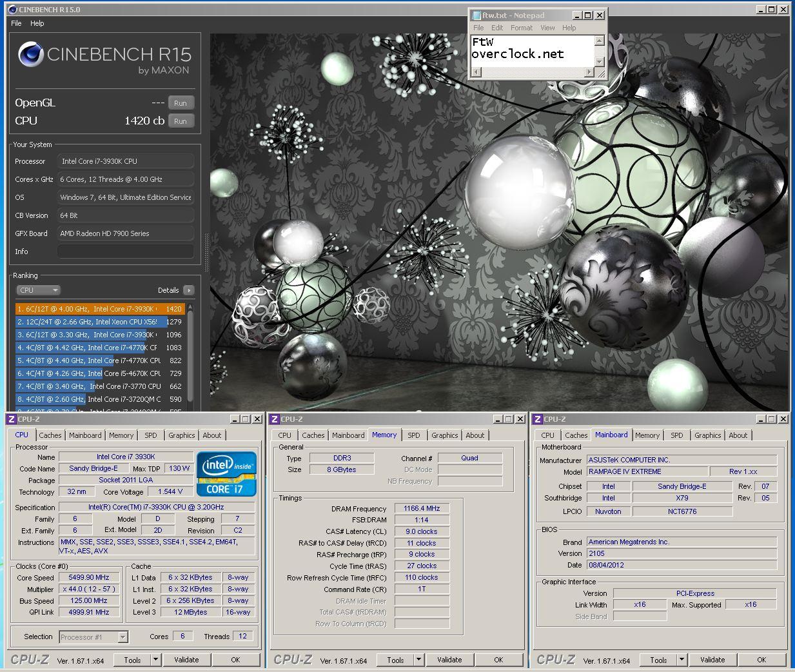
Task: Switch to About tab in right CPU-Z window
Action: [738, 435]
